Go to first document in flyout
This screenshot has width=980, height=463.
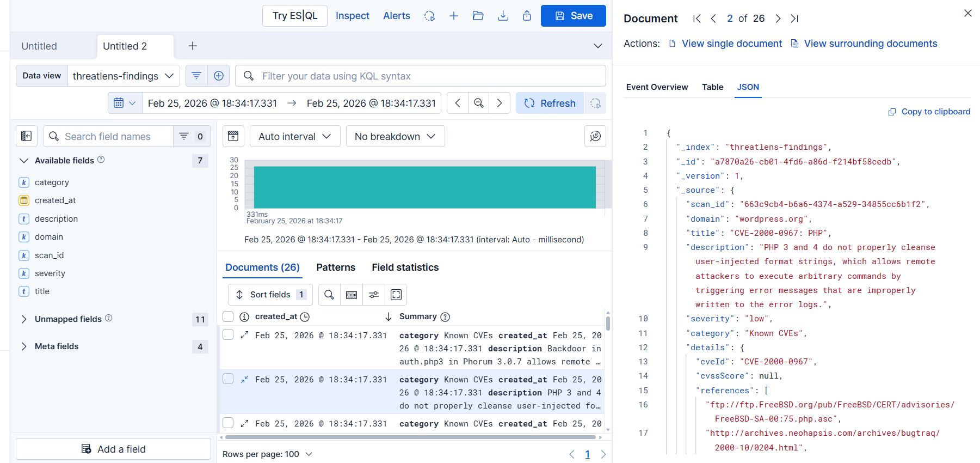(x=697, y=19)
